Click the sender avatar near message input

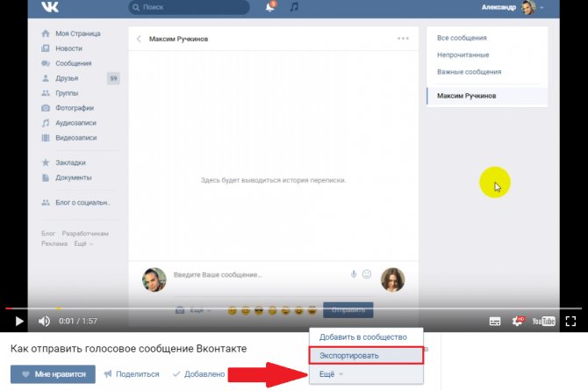(154, 279)
